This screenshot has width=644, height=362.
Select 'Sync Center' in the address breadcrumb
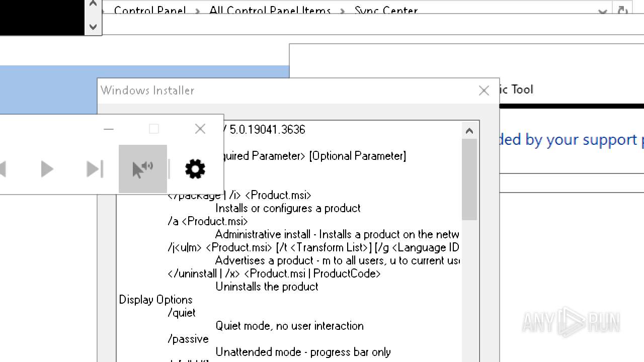click(x=386, y=11)
